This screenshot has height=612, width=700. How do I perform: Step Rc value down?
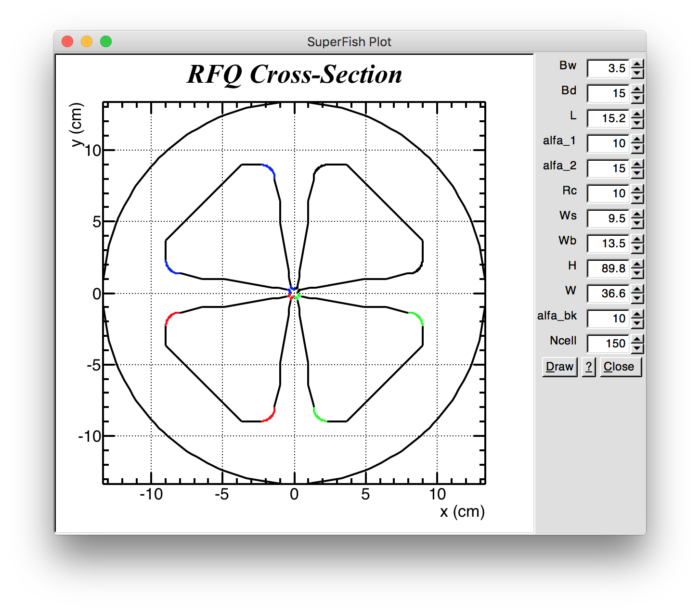pos(637,198)
